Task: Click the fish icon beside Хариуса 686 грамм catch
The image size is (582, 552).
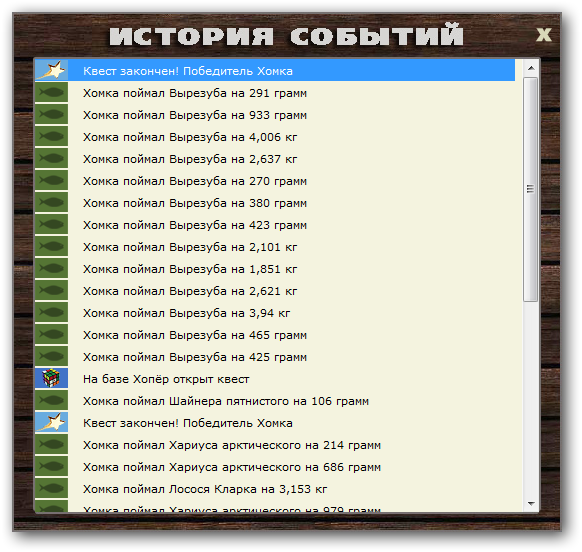Action: click(x=52, y=467)
